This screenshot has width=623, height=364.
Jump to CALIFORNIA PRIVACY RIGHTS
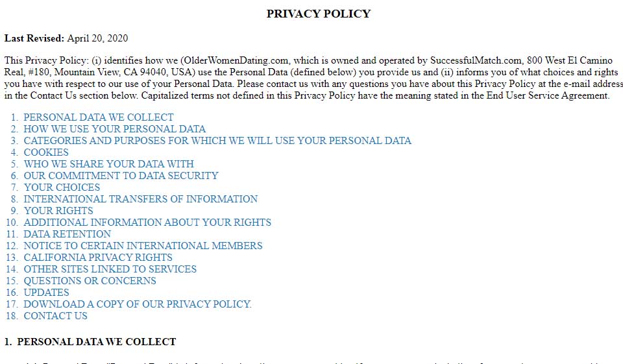(x=98, y=258)
